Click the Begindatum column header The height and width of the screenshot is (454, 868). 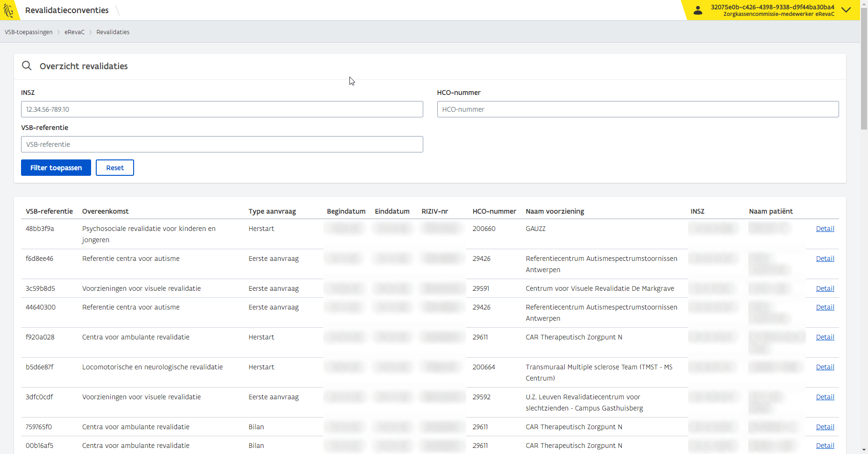[x=346, y=211]
